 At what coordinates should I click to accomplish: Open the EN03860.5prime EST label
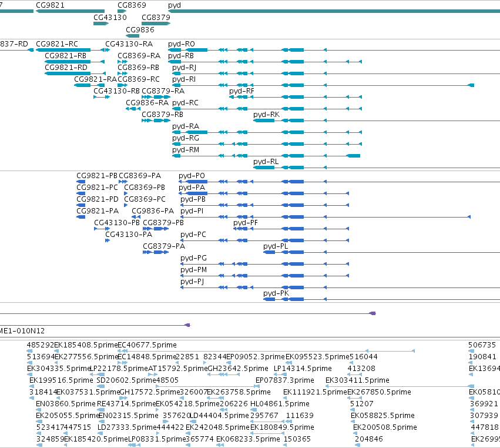point(66,404)
